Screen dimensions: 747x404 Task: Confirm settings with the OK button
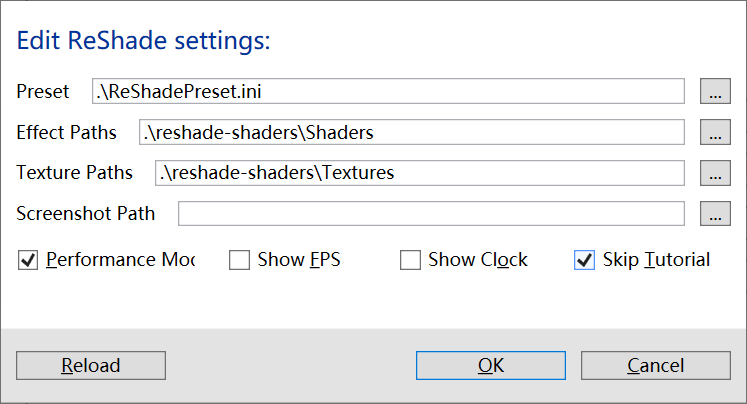point(491,366)
